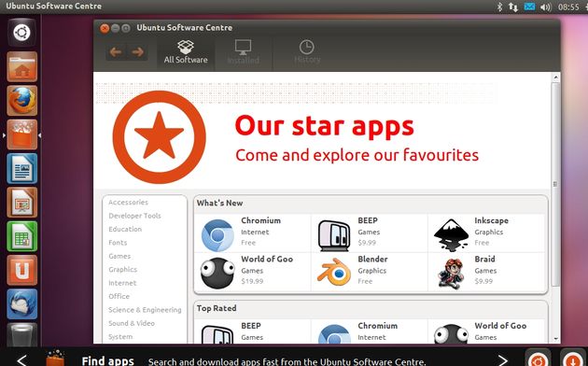Open World of Goo title under What's New

267,260
